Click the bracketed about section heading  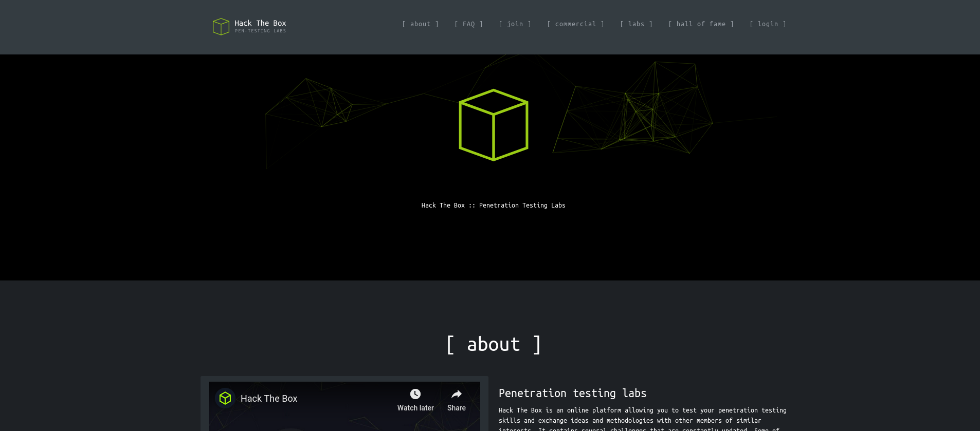coord(494,344)
